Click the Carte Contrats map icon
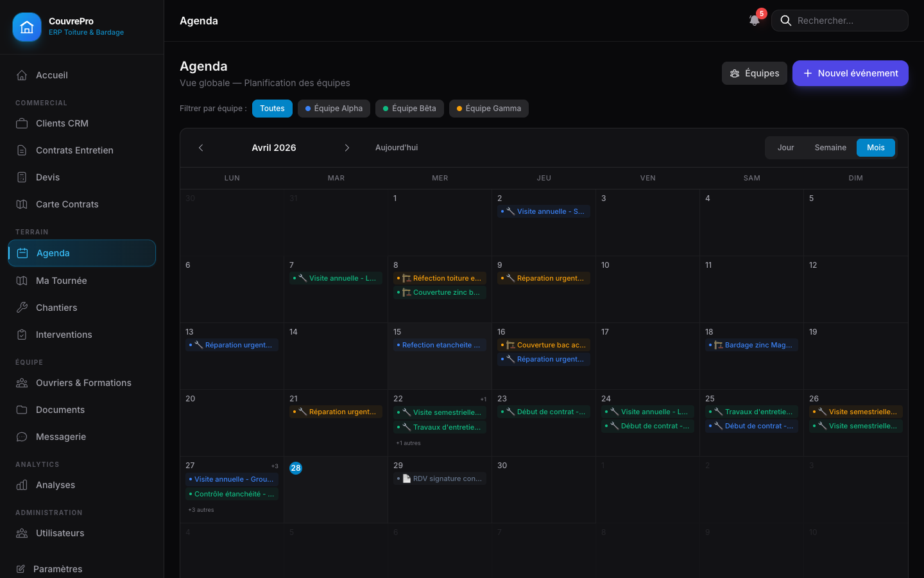This screenshot has height=578, width=924. pyautogui.click(x=22, y=204)
